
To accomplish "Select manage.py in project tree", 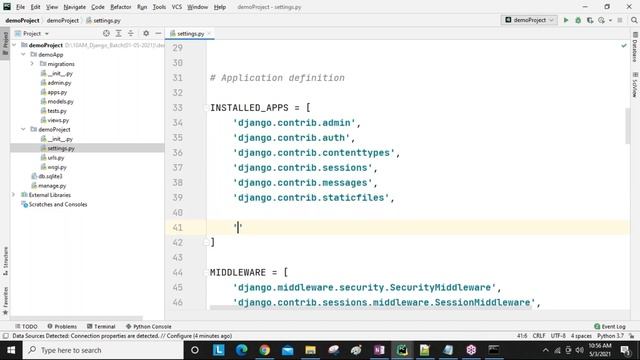I will click(x=52, y=186).
